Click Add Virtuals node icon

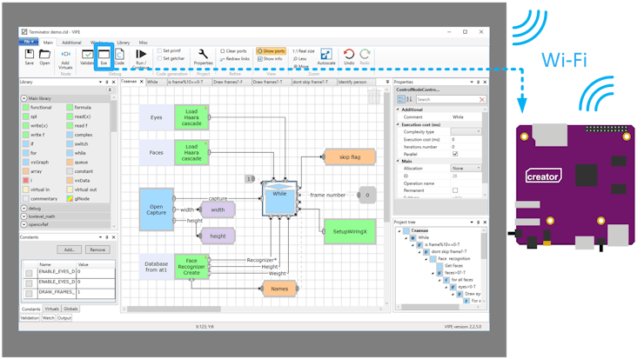tap(65, 59)
